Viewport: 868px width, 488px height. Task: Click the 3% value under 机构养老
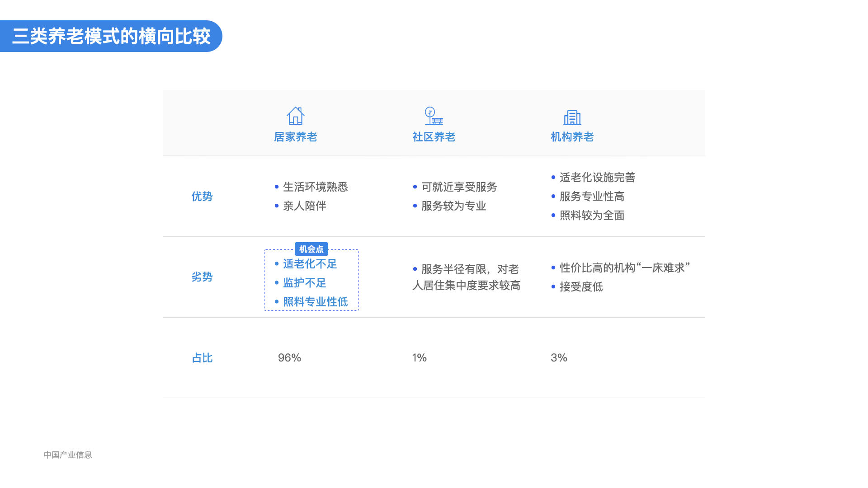click(559, 358)
